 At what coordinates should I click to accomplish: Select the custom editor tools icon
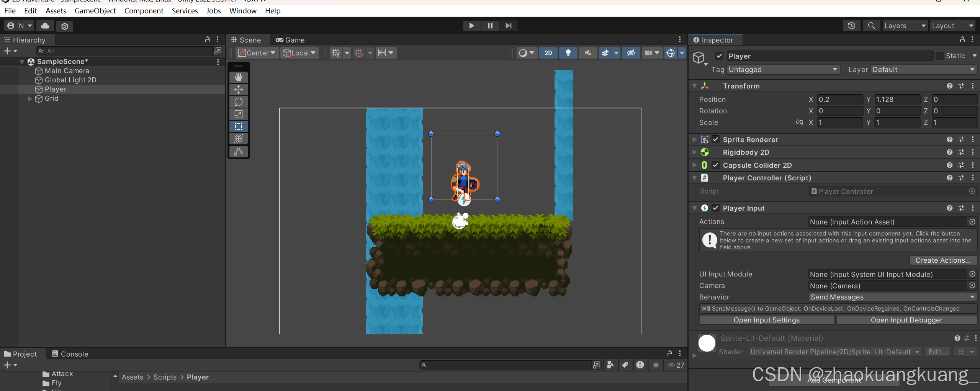238,152
